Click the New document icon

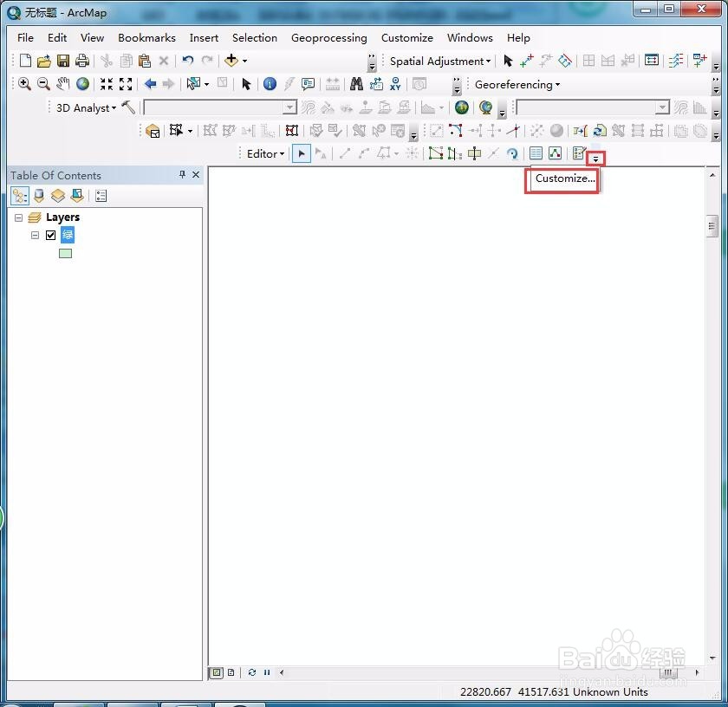point(25,61)
